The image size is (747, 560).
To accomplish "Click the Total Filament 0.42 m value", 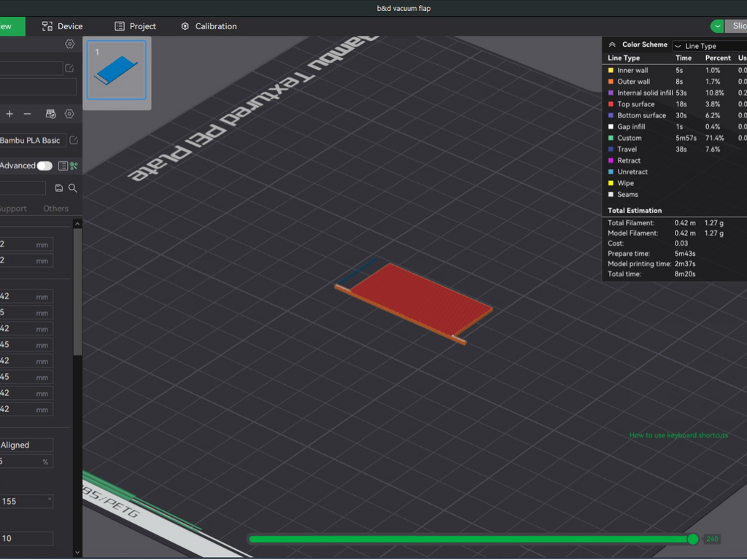I will (684, 223).
